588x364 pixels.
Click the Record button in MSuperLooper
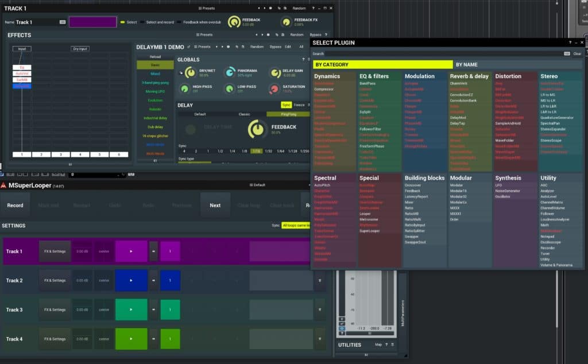[x=15, y=206]
